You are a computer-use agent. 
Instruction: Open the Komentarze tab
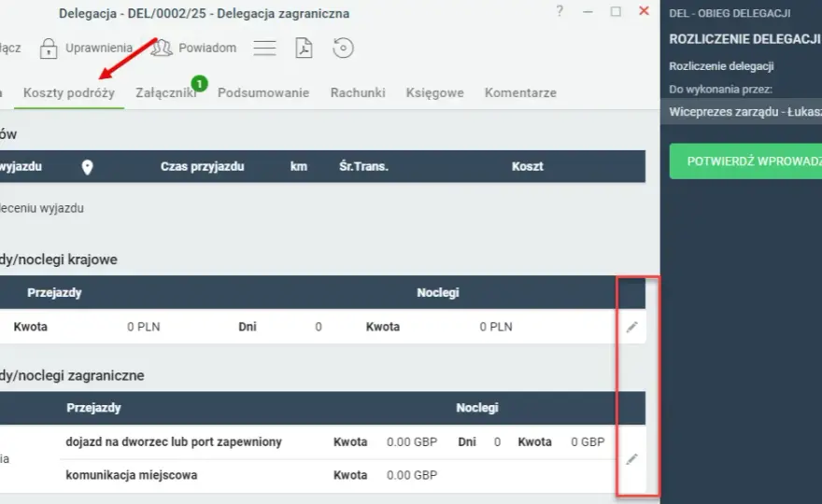[520, 92]
